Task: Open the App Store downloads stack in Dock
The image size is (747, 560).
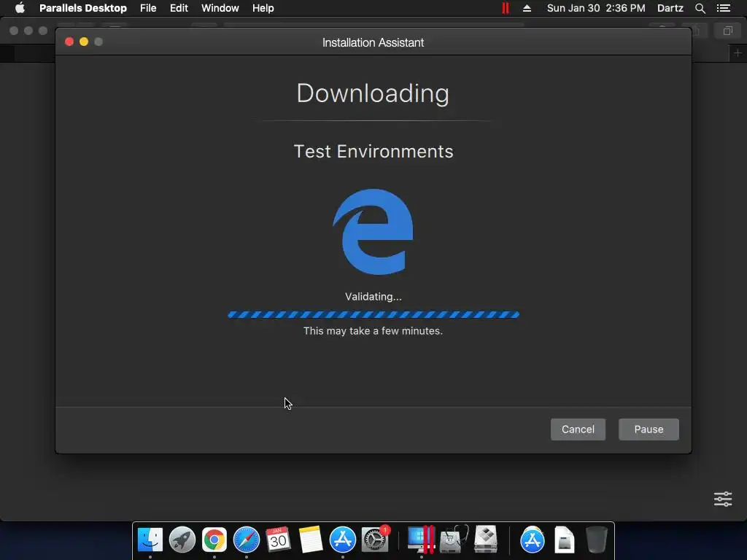Action: pyautogui.click(x=532, y=540)
